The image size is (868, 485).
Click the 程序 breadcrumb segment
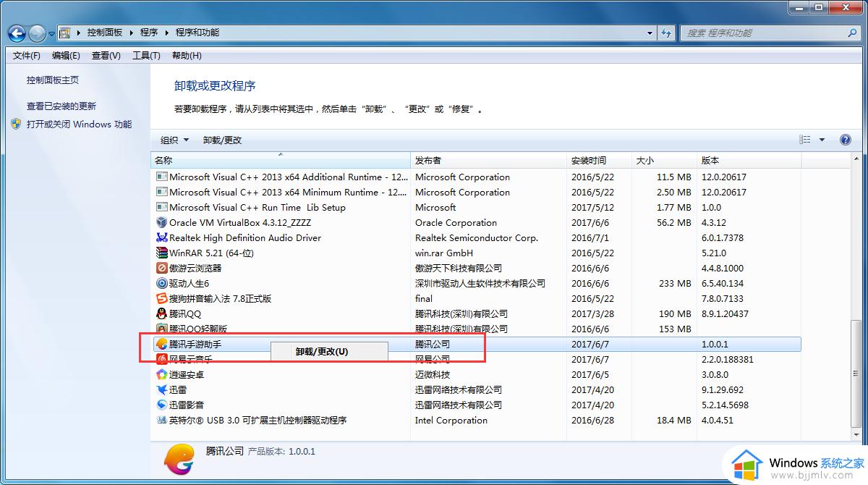point(149,33)
